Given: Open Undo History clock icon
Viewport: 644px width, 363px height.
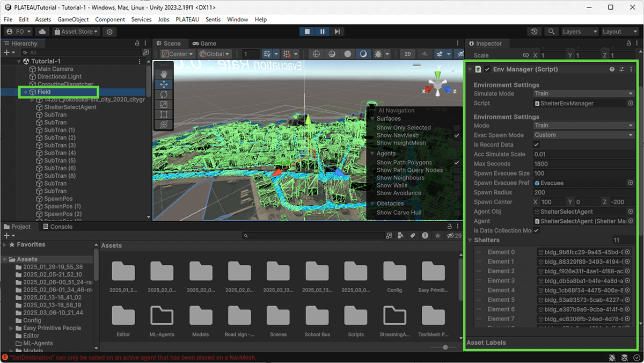Looking at the screenshot, I should click(x=535, y=32).
